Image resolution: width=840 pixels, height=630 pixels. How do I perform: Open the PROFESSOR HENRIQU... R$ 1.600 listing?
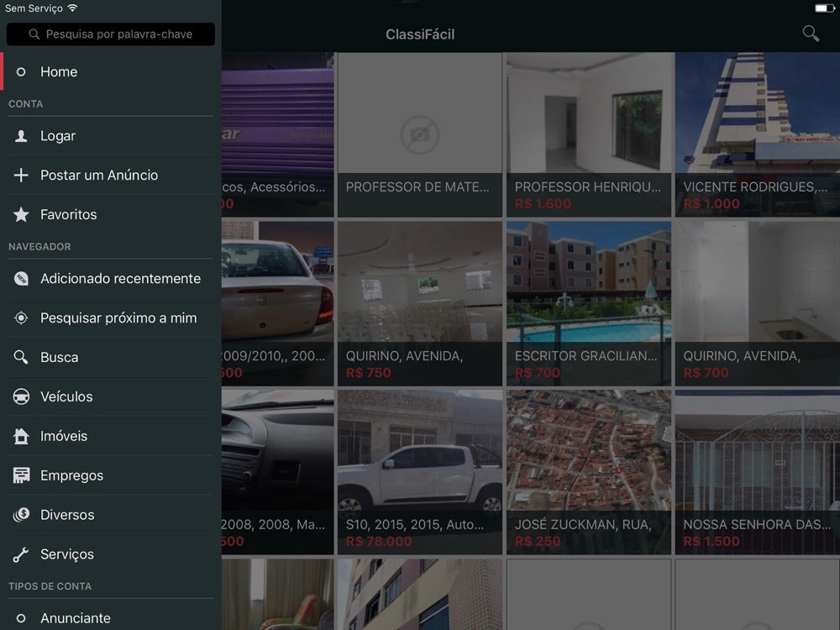[x=589, y=134]
